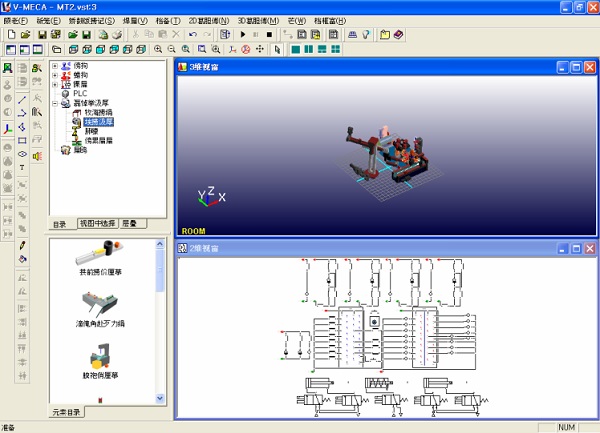600x433 pixels.
Task: Create a new file with the blank-page icon
Action: 11,35
